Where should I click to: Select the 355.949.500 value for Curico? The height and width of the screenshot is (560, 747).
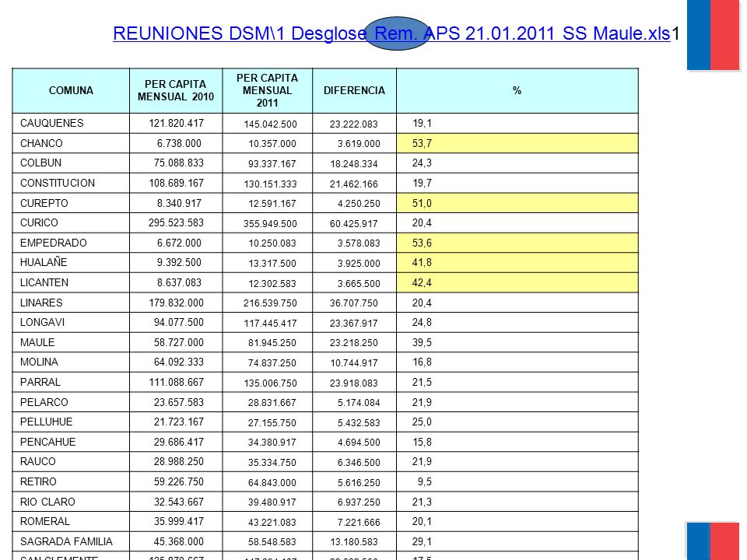click(270, 224)
